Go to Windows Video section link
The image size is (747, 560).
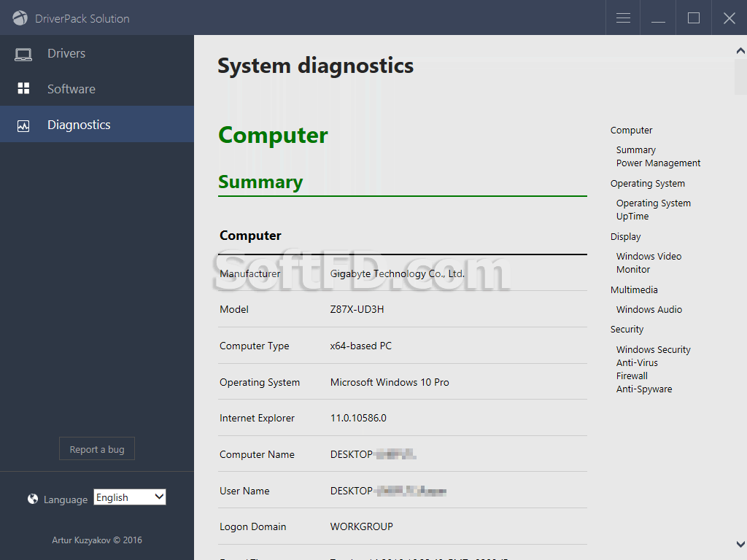[x=649, y=256]
